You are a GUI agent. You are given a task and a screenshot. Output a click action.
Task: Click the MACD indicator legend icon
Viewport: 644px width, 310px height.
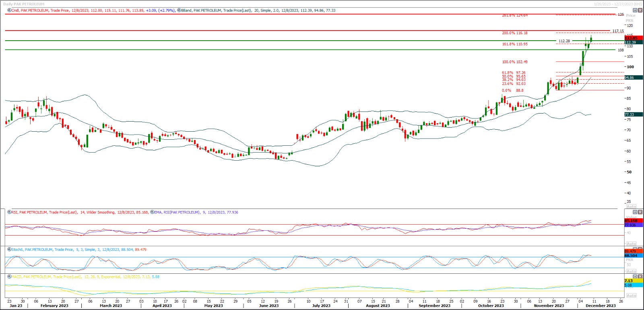click(9, 277)
